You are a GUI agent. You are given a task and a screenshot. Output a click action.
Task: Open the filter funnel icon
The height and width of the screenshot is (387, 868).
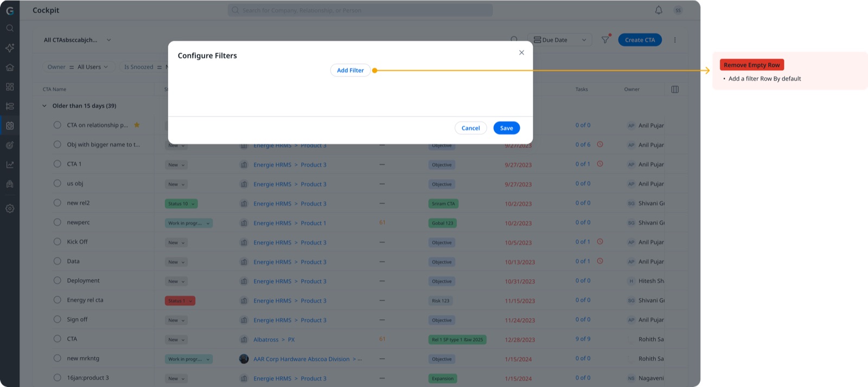click(x=605, y=40)
